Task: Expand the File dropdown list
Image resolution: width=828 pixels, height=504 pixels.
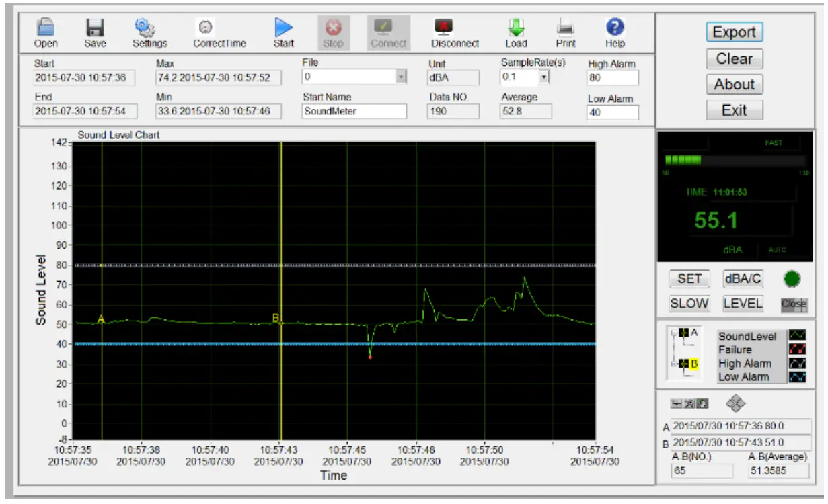Action: [402, 77]
